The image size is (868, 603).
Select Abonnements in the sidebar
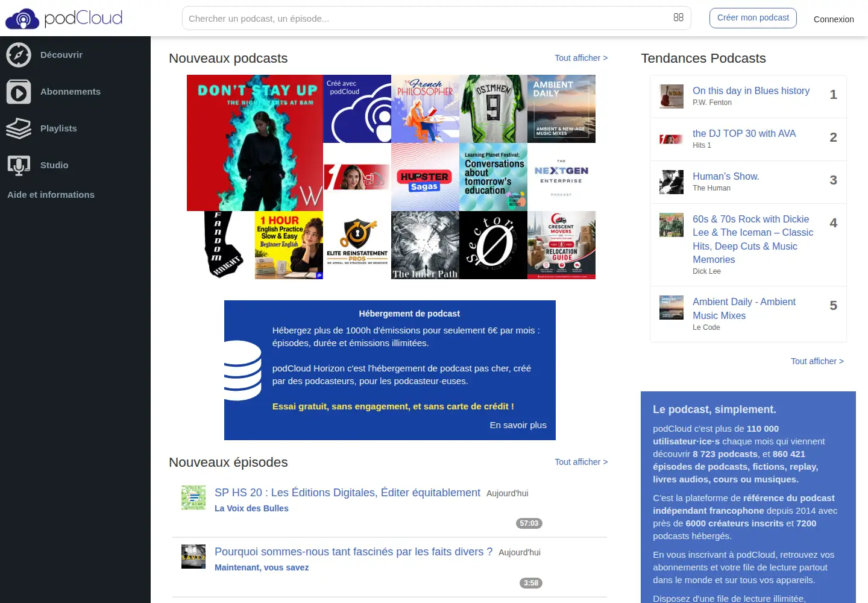point(71,92)
